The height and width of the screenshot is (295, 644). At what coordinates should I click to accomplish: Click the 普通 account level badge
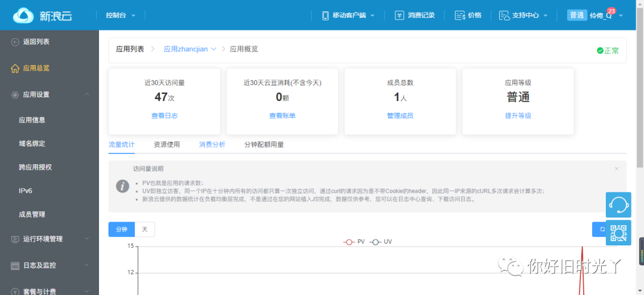pos(577,15)
